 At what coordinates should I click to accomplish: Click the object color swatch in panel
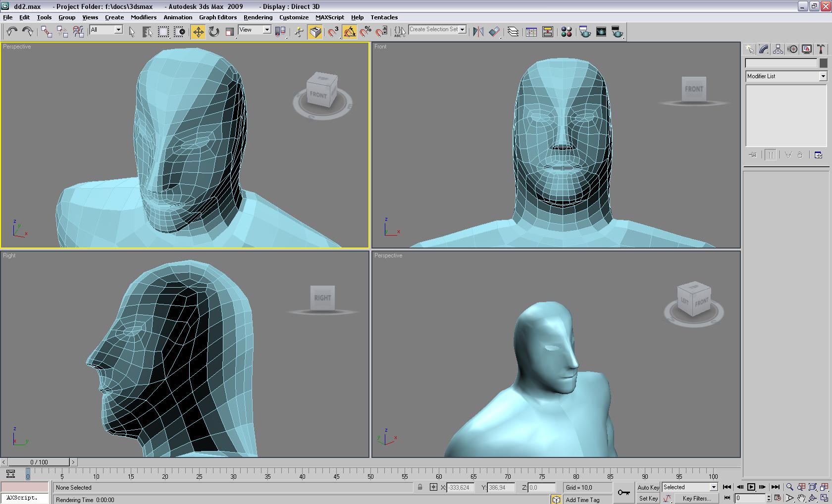coord(823,63)
